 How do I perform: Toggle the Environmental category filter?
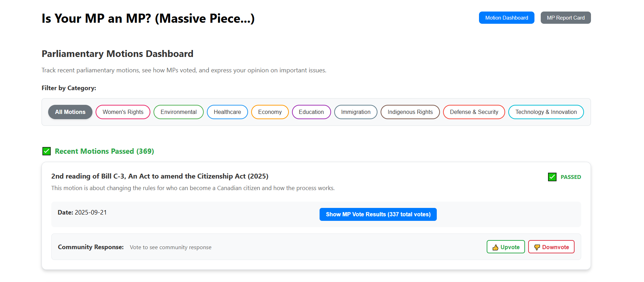click(178, 112)
